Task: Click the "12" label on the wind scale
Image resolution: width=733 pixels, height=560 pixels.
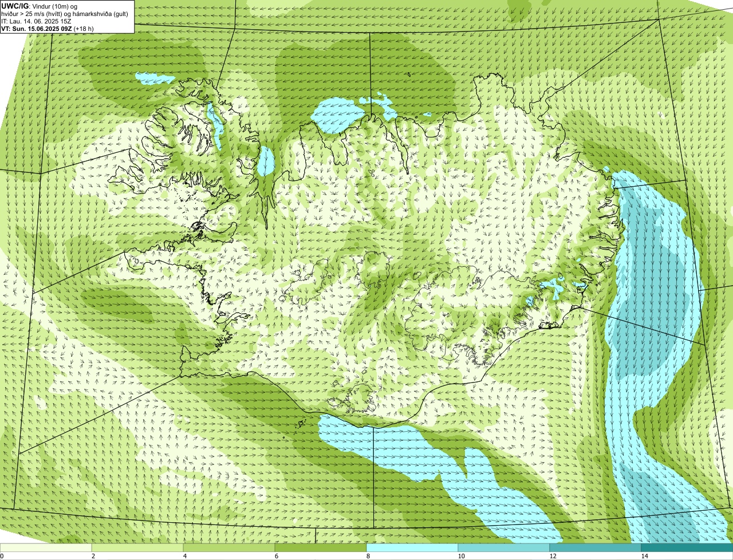Action: click(552, 556)
